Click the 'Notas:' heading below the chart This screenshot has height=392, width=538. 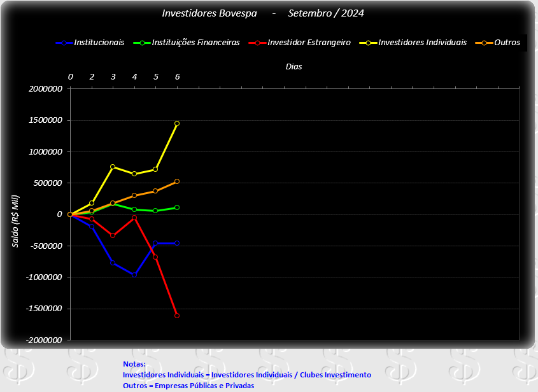[x=134, y=364]
